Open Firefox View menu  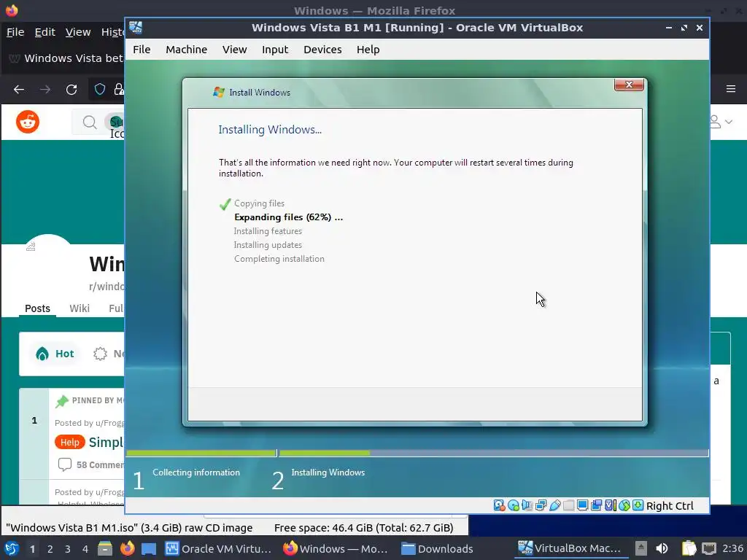[77, 32]
